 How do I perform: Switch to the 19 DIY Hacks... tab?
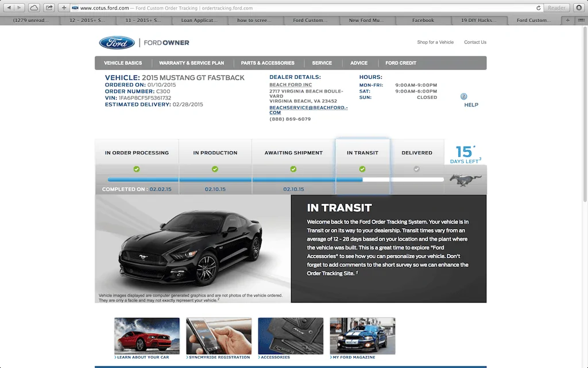[478, 20]
